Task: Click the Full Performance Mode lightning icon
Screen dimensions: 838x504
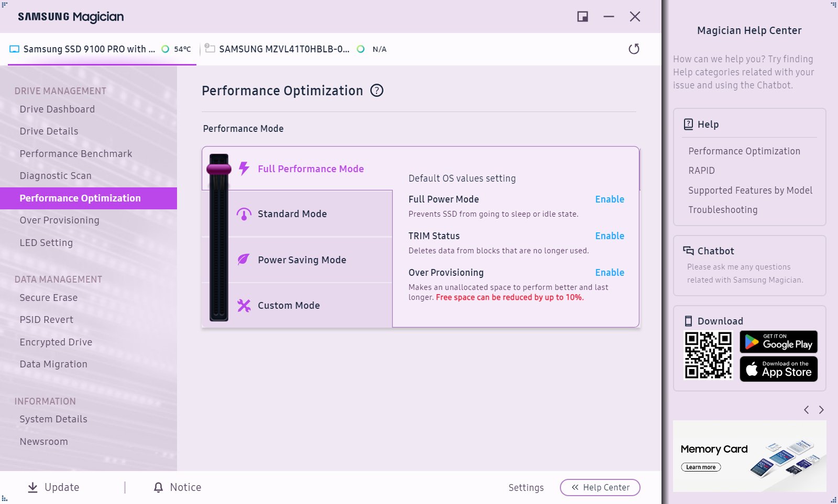Action: point(244,169)
